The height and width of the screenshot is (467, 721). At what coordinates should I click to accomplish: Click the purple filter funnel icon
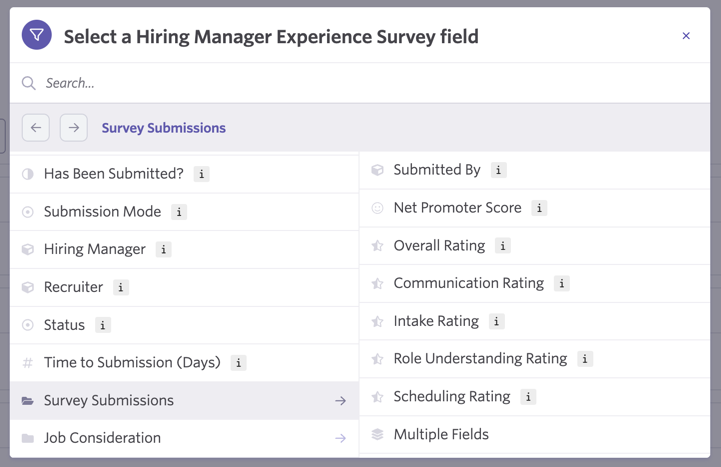tap(36, 35)
